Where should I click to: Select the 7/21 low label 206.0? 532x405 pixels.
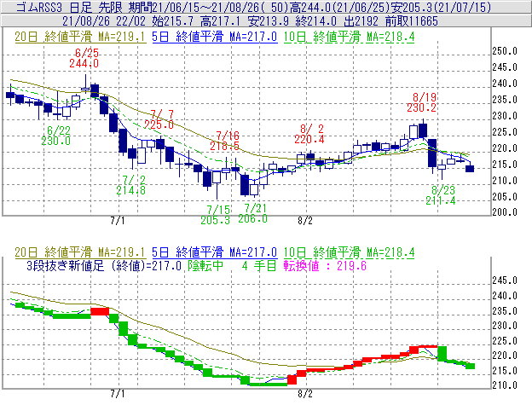[252, 213]
